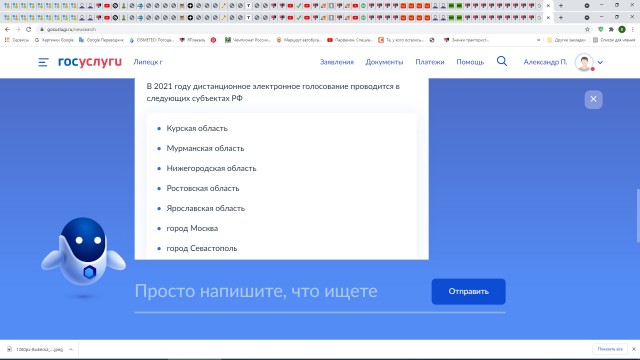Open the ЯПлакалъ bookmark
640x360 pixels.
coord(192,40)
